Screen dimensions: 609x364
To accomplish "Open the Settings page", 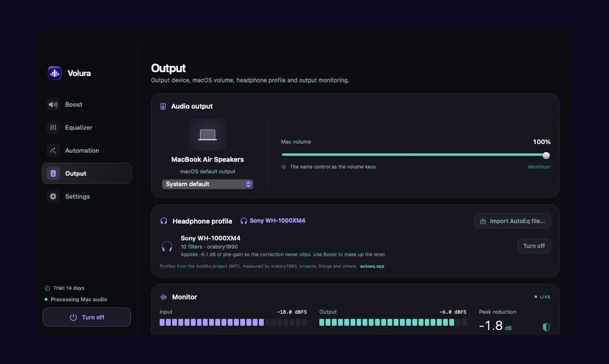I will point(87,196).
